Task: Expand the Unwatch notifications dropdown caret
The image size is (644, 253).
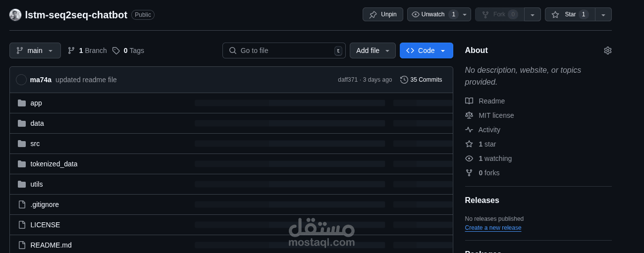Action: click(465, 14)
